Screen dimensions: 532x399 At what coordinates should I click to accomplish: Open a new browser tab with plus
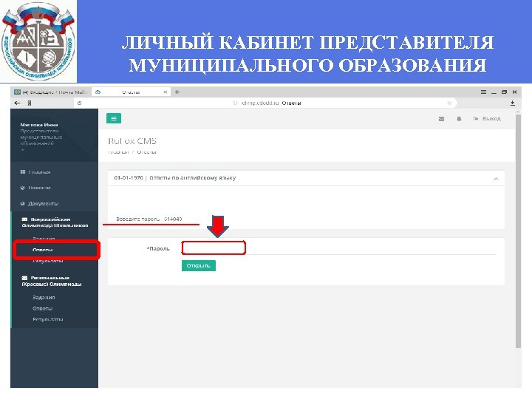click(177, 92)
